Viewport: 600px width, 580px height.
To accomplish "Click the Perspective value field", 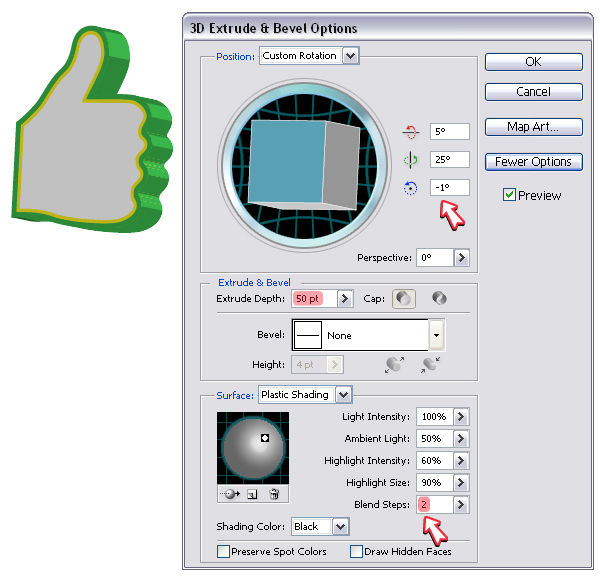I will (435, 257).
